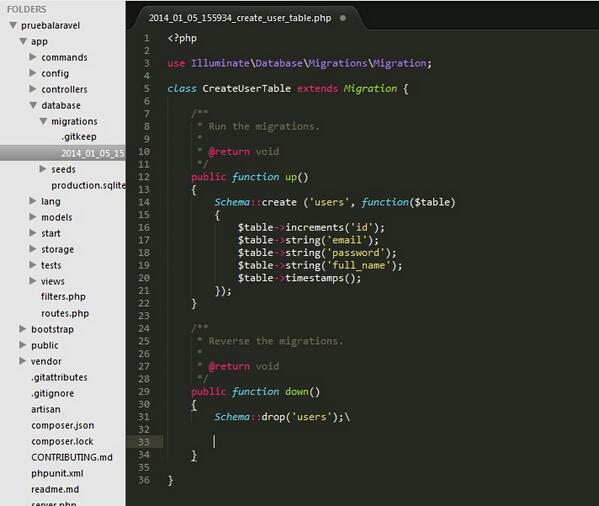Click the CreateUserTable class name
The image size is (599, 506).
pos(246,89)
